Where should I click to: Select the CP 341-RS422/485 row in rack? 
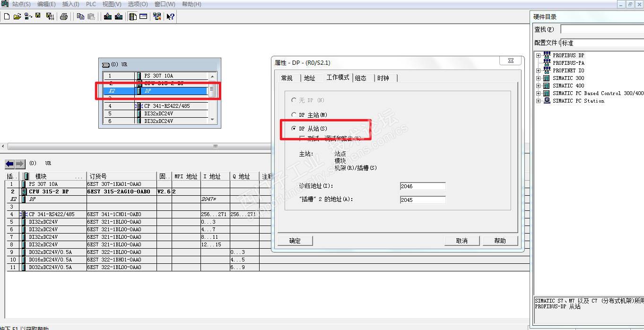pyautogui.click(x=156, y=106)
